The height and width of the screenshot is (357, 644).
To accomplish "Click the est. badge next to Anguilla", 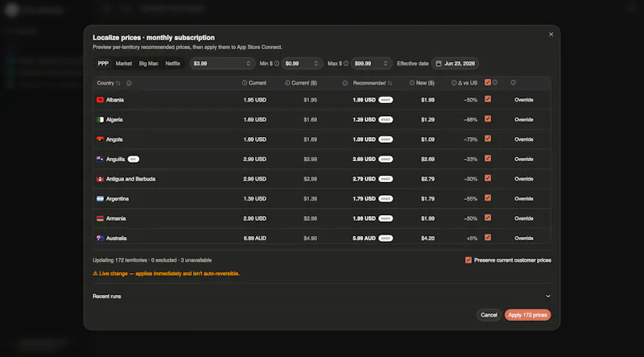I will [134, 159].
